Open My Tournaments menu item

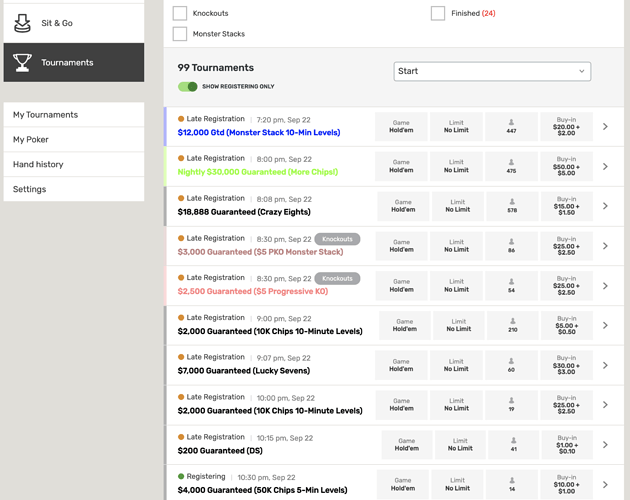(45, 115)
